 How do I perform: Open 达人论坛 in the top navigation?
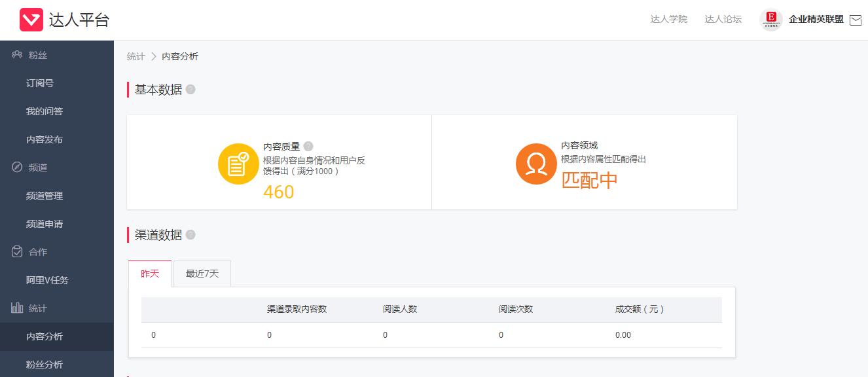click(x=723, y=20)
